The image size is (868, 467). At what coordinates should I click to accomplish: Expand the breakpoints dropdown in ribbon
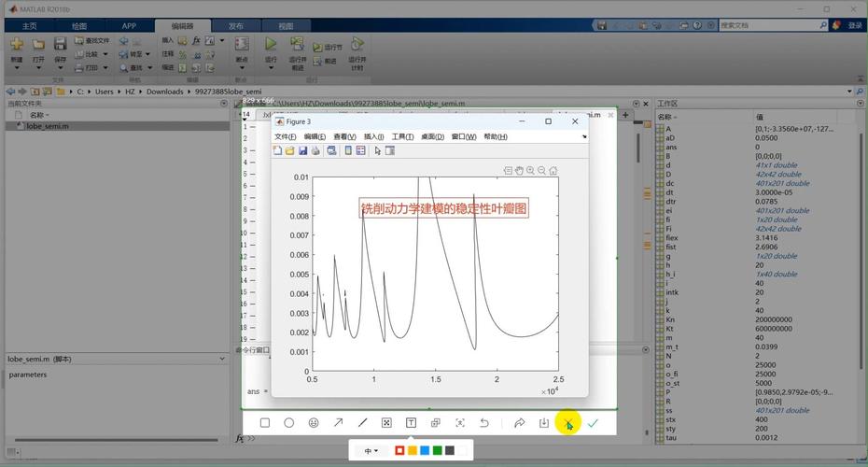(x=242, y=67)
